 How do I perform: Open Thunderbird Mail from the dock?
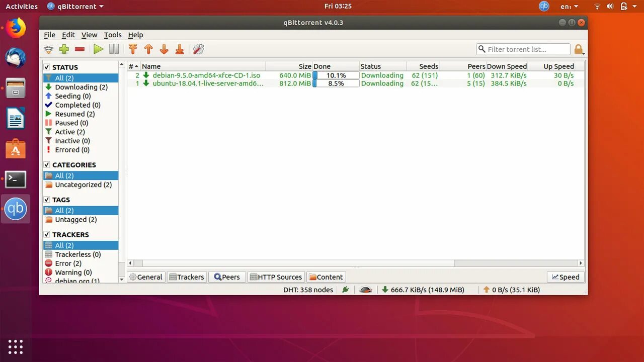tap(16, 58)
